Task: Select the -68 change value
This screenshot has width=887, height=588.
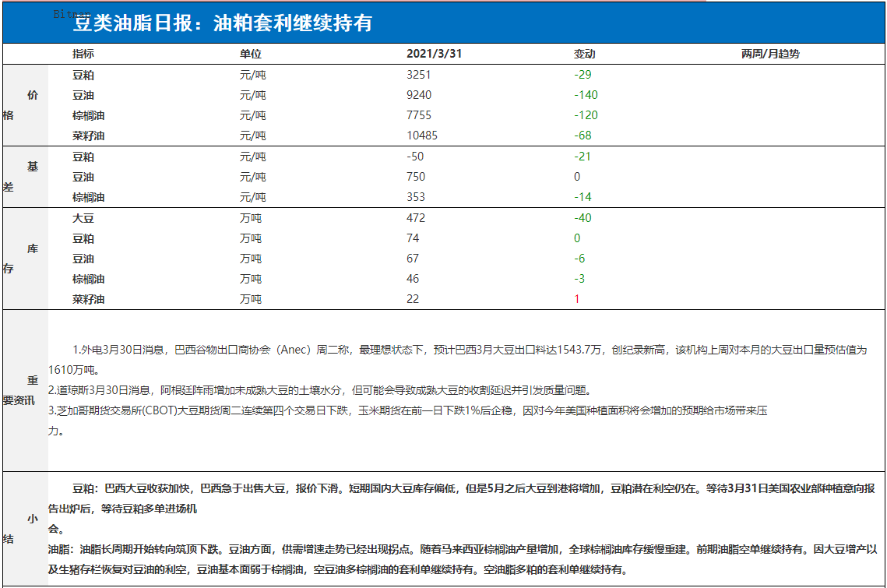Action: pos(583,136)
